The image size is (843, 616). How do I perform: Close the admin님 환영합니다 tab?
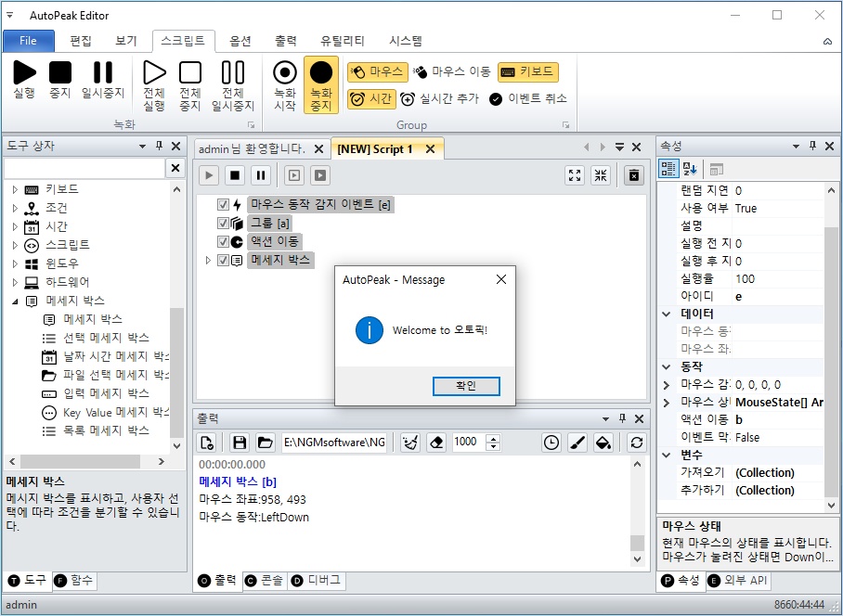pos(318,148)
